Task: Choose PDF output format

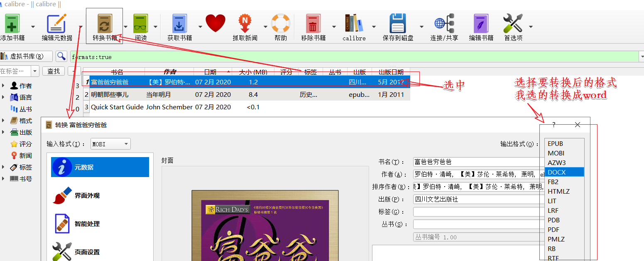Action: (564, 230)
